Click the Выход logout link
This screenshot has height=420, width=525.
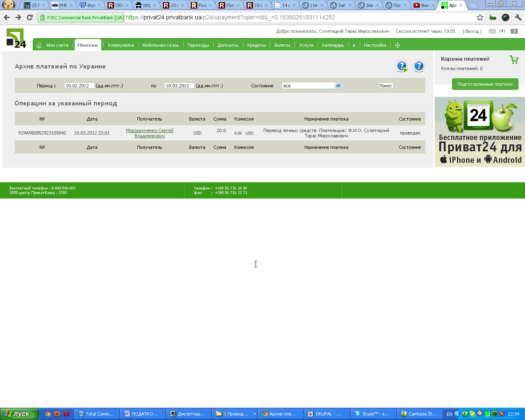click(472, 31)
